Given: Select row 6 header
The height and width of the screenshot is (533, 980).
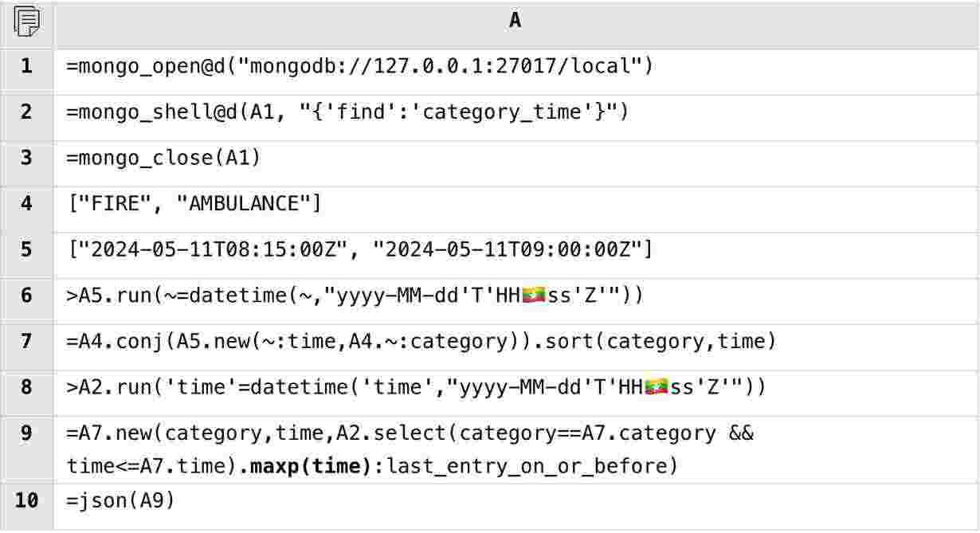Looking at the screenshot, I should [x=26, y=296].
